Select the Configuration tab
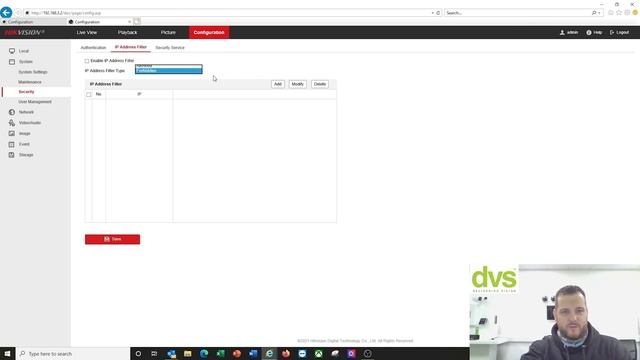640x360 pixels. coord(209,32)
